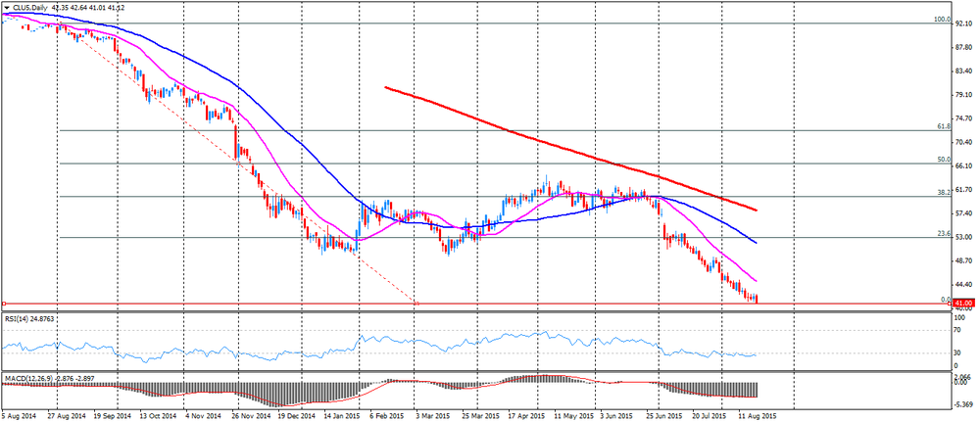
Task: Click the 25 Jun 2015 date label
Action: 663,414
